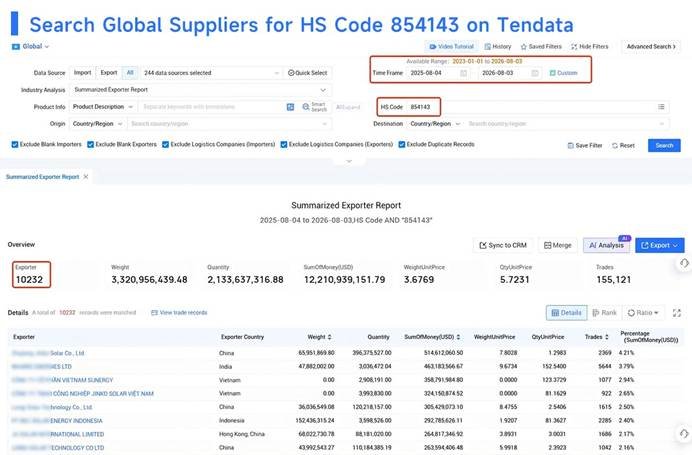Click the product keyword input field
692x455 pixels.
coord(212,107)
